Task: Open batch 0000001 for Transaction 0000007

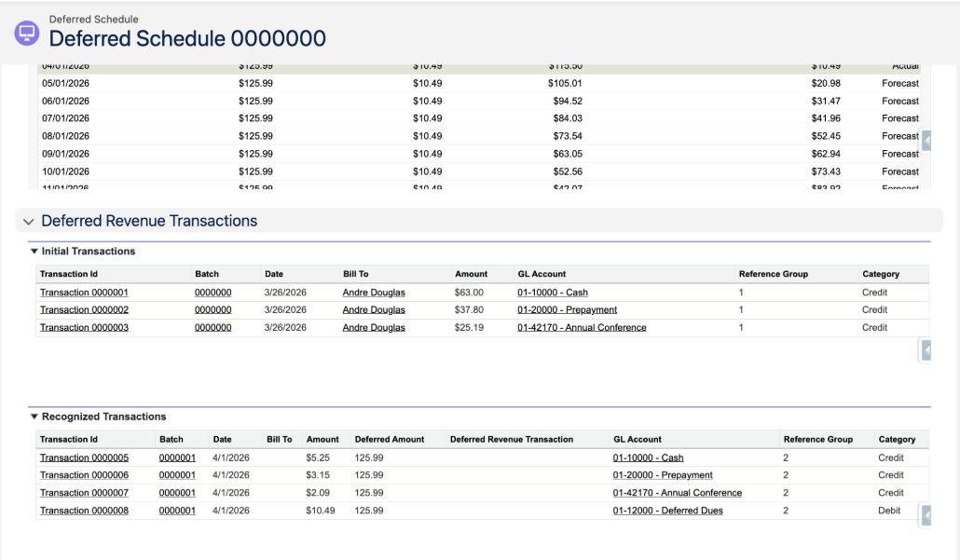Action: pos(177,493)
